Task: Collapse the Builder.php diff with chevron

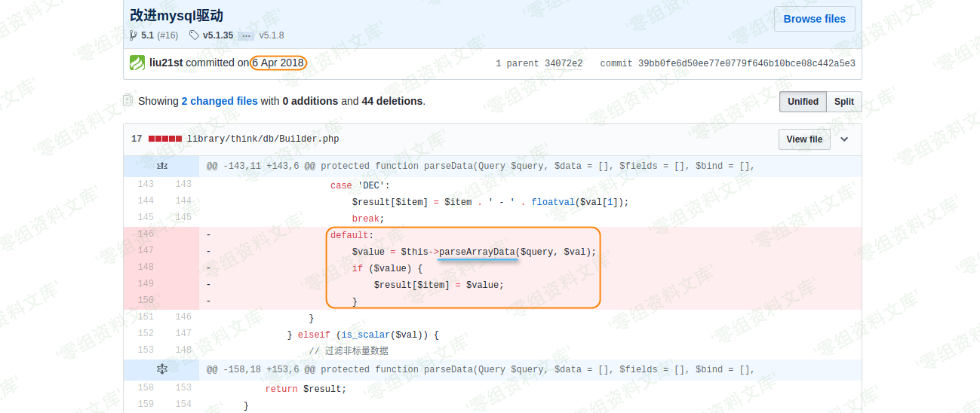Action: pyautogui.click(x=844, y=139)
